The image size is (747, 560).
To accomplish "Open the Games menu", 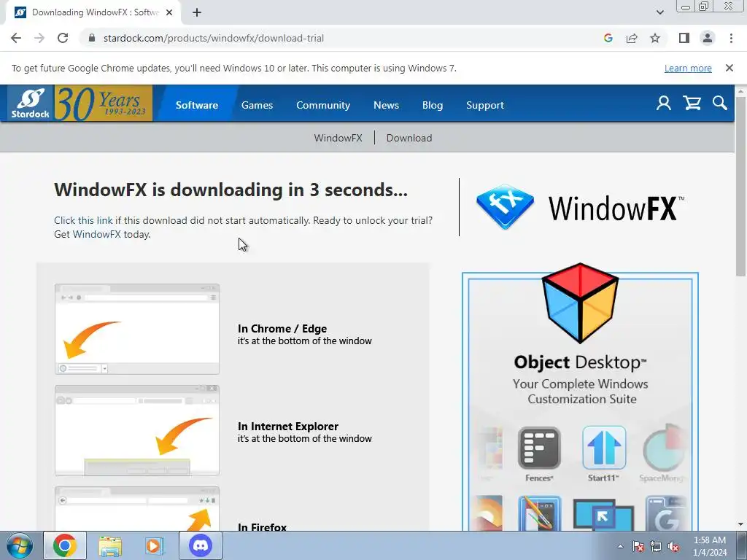I will pos(257,105).
